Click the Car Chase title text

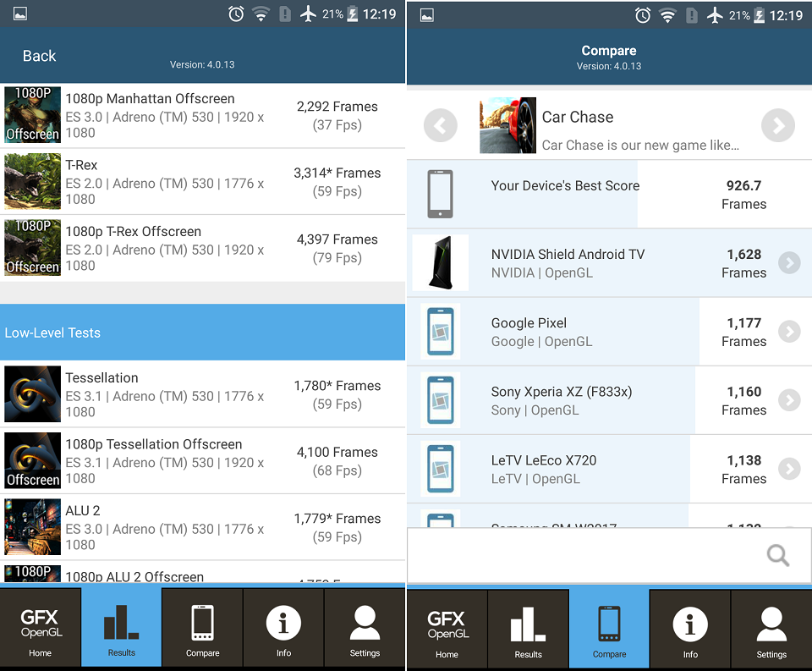pyautogui.click(x=578, y=117)
